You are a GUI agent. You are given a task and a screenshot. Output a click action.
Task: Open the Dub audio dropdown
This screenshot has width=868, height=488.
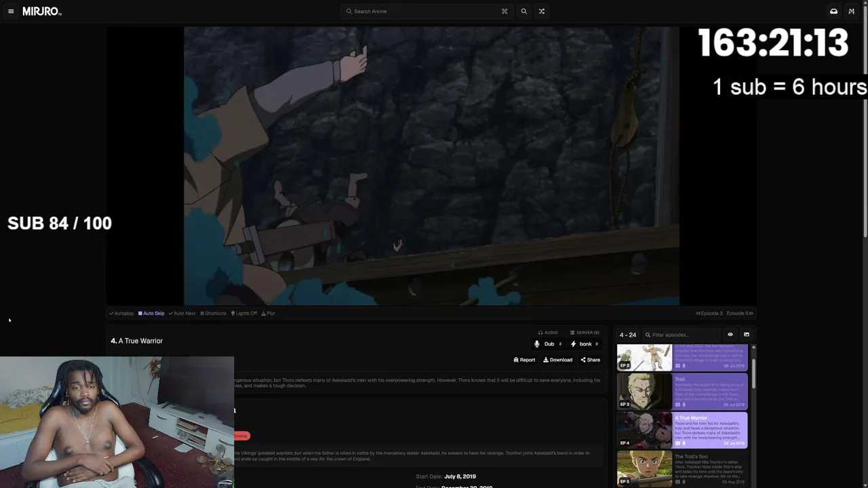549,344
